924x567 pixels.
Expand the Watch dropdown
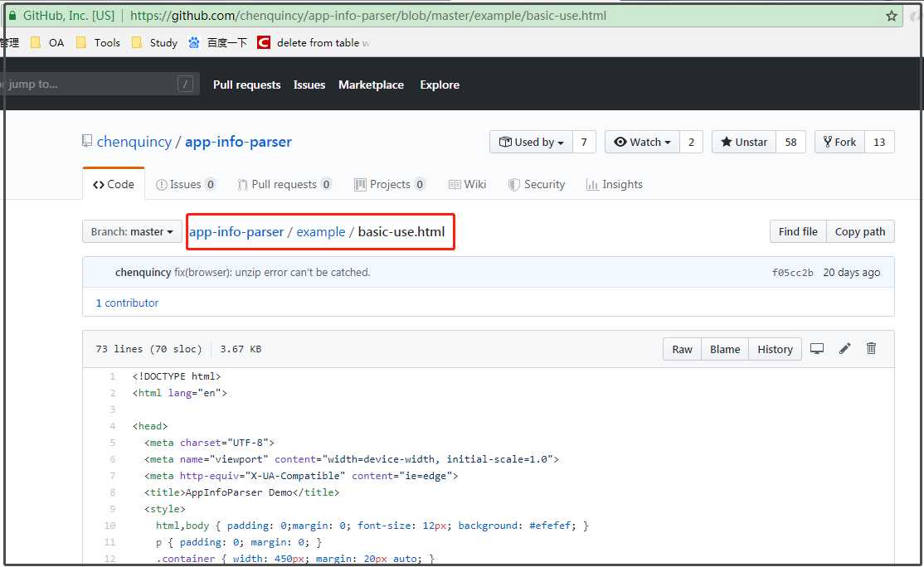[x=642, y=142]
